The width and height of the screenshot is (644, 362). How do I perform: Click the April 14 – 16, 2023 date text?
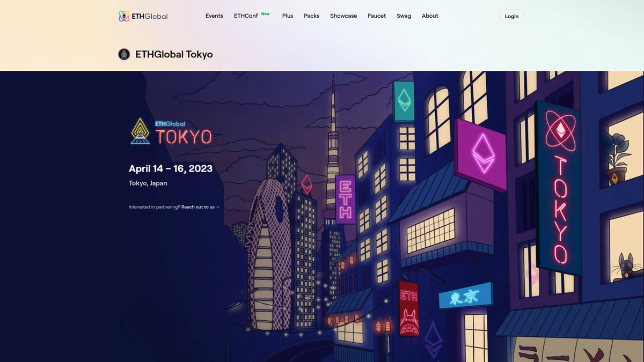170,168
